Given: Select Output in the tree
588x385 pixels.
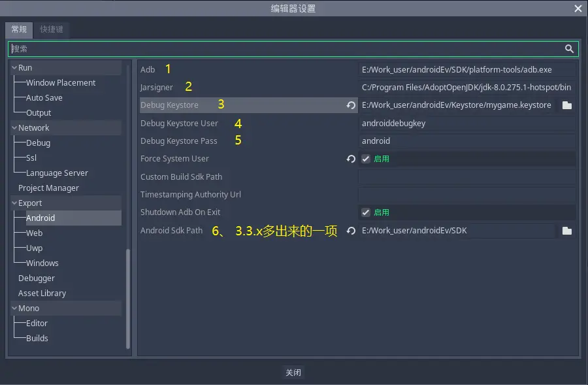Looking at the screenshot, I should click(x=39, y=113).
